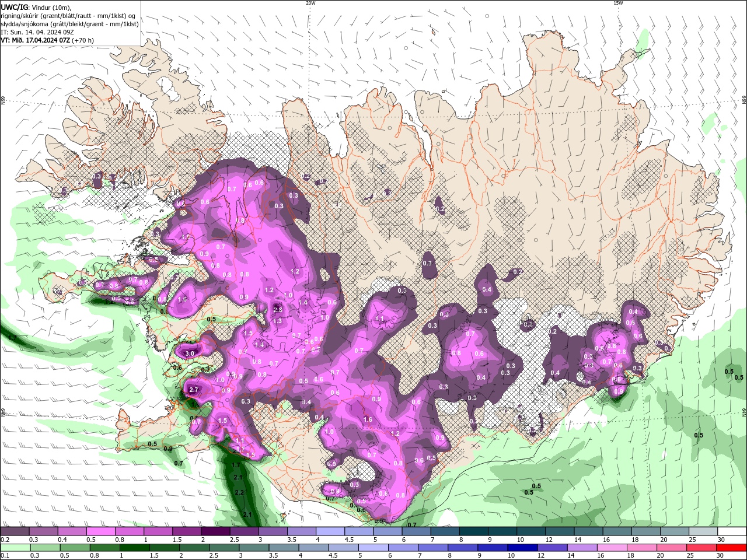Click the valid time 'VT: Mið. 17.04.2024 07Z (+70 h)'
Image resolution: width=747 pixels, height=560 pixels.
click(47, 40)
